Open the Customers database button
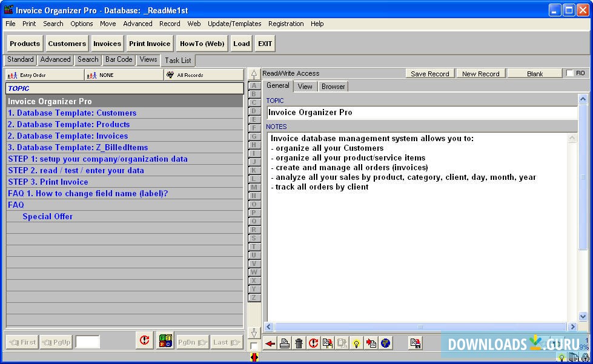Viewport: 593px width, 364px height. pos(67,44)
